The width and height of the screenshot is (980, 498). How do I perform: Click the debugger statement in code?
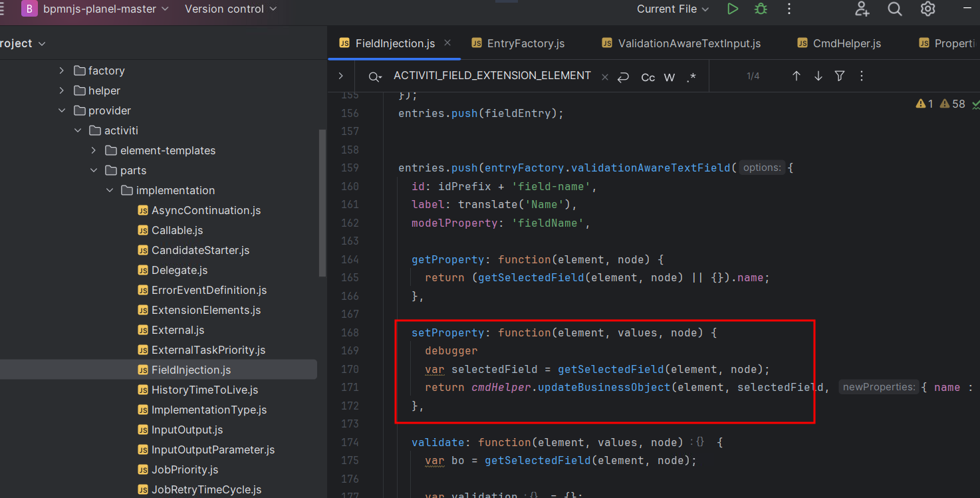click(451, 350)
